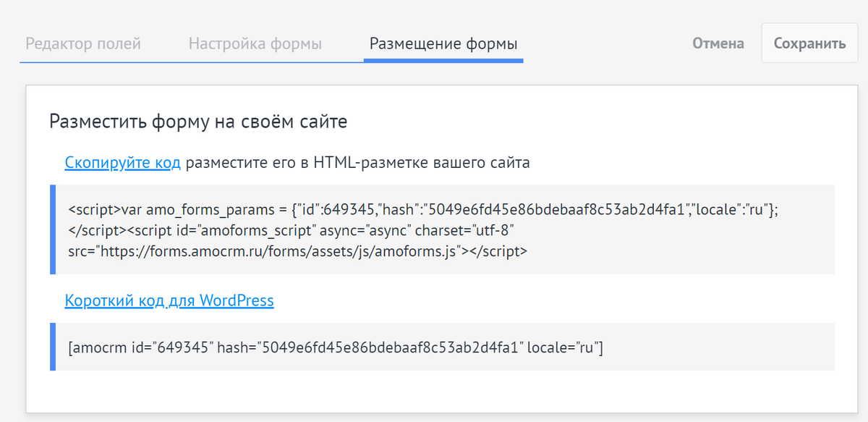Open the Настройка формы tab
This screenshot has height=422, width=868.
click(255, 43)
